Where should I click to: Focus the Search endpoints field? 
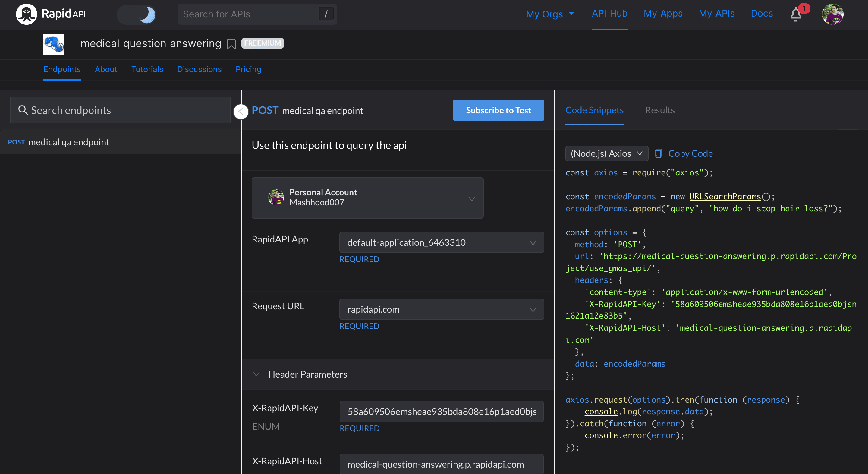click(120, 110)
